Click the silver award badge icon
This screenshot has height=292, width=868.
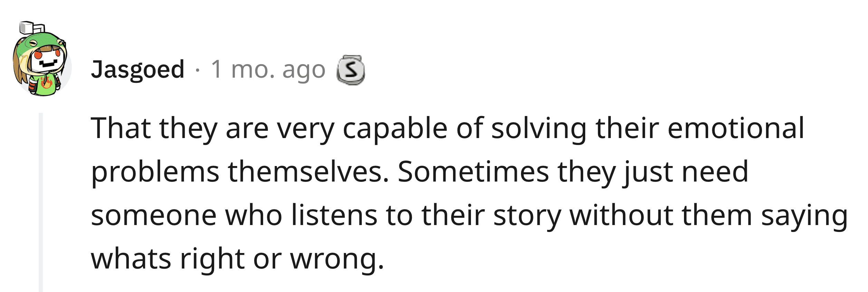point(351,70)
